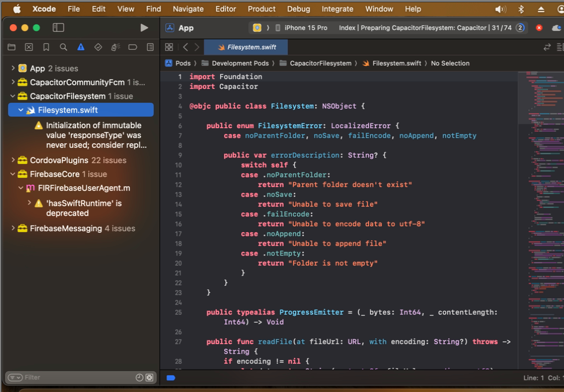The width and height of the screenshot is (564, 392).
Task: Open the Find navigator magnifier icon
Action: click(64, 47)
